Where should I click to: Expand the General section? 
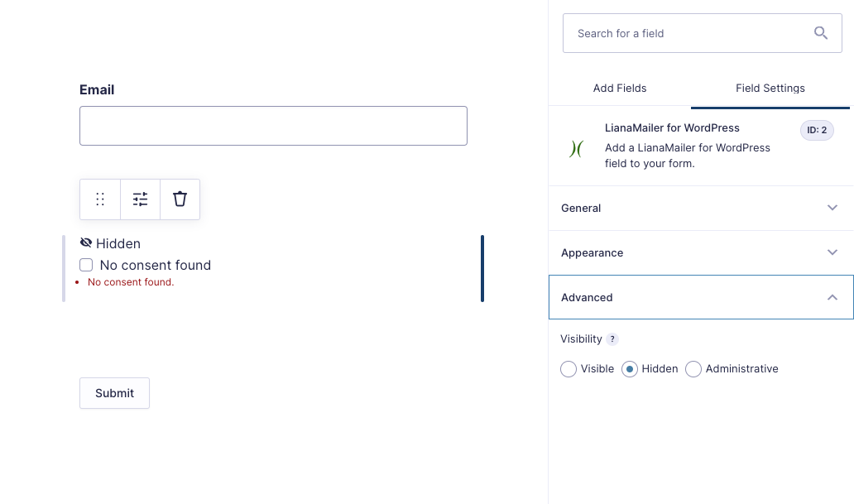(701, 209)
